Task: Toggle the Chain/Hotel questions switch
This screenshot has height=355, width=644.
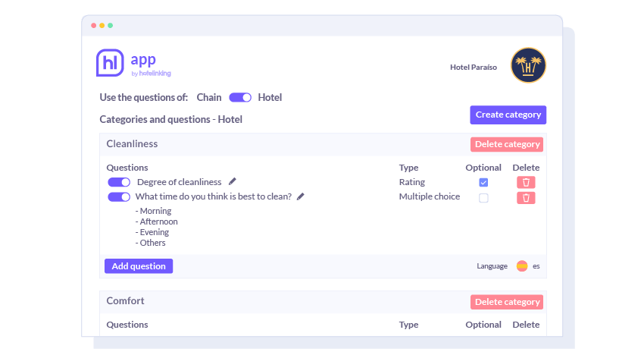Action: pyautogui.click(x=240, y=97)
